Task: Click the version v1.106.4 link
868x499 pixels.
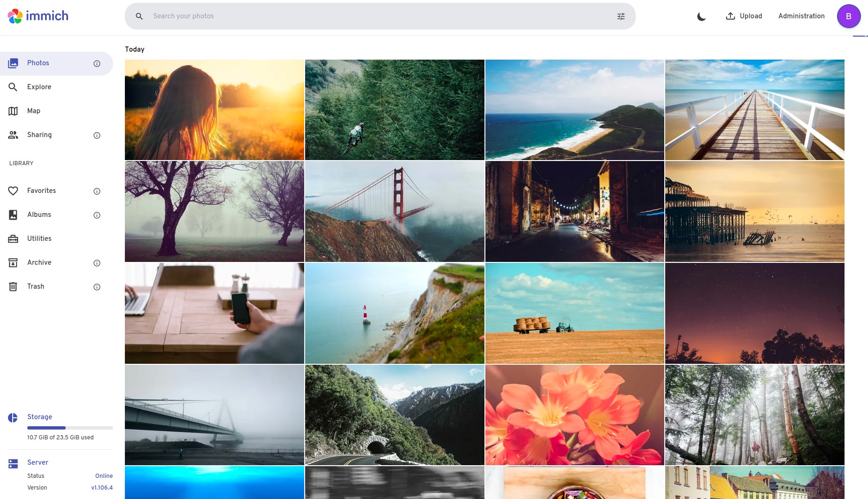Action: click(x=102, y=488)
